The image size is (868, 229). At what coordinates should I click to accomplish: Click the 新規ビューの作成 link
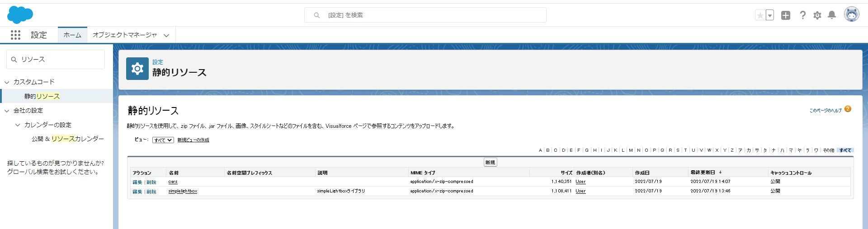coord(193,140)
